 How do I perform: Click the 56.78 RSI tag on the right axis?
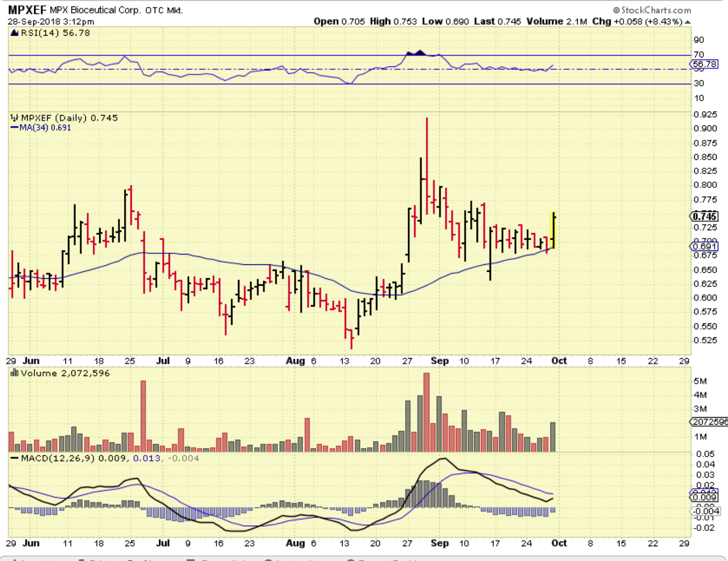(x=704, y=64)
